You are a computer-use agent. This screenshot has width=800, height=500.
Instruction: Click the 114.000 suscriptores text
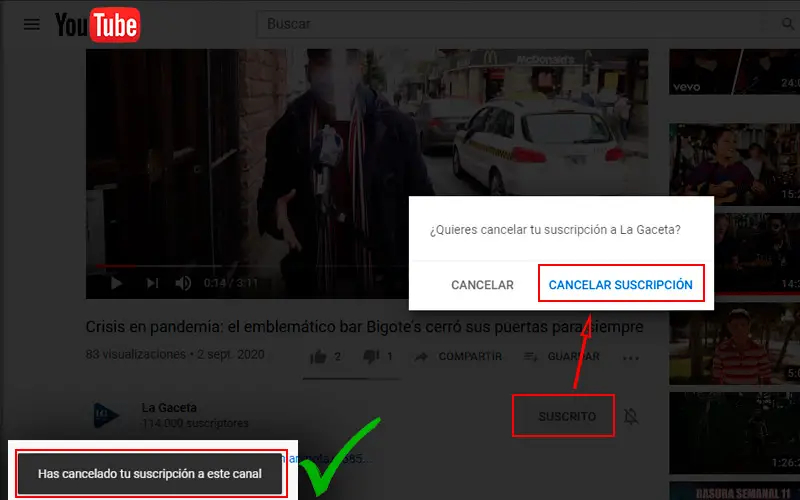pos(195,423)
